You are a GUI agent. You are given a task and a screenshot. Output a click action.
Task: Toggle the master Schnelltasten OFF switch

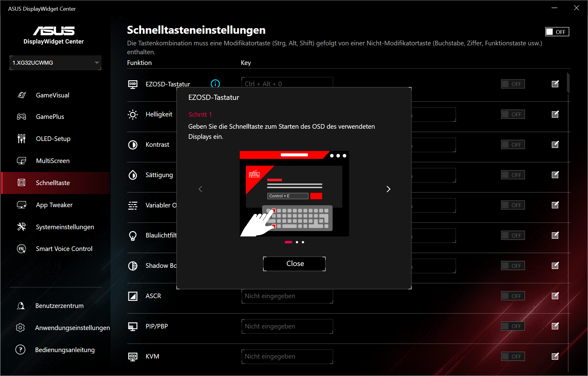coord(557,32)
